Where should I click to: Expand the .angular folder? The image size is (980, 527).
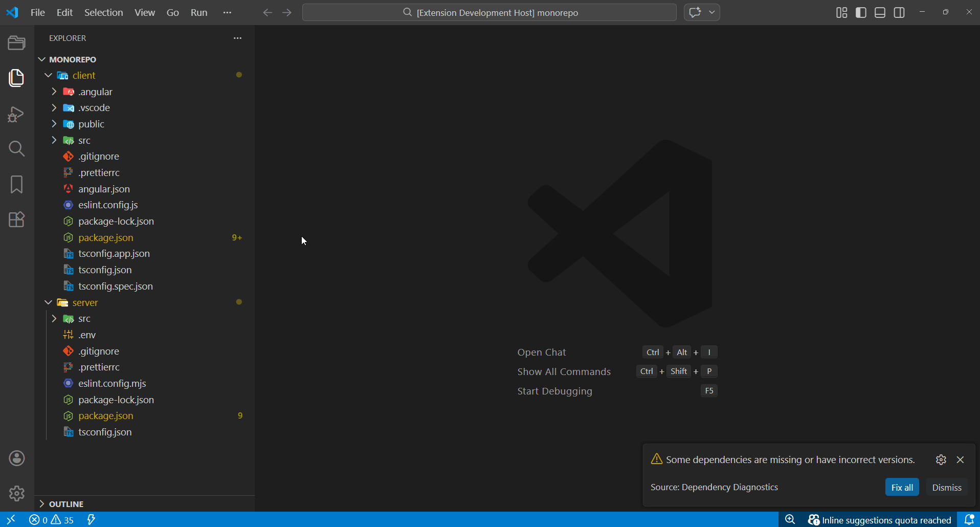[x=54, y=92]
